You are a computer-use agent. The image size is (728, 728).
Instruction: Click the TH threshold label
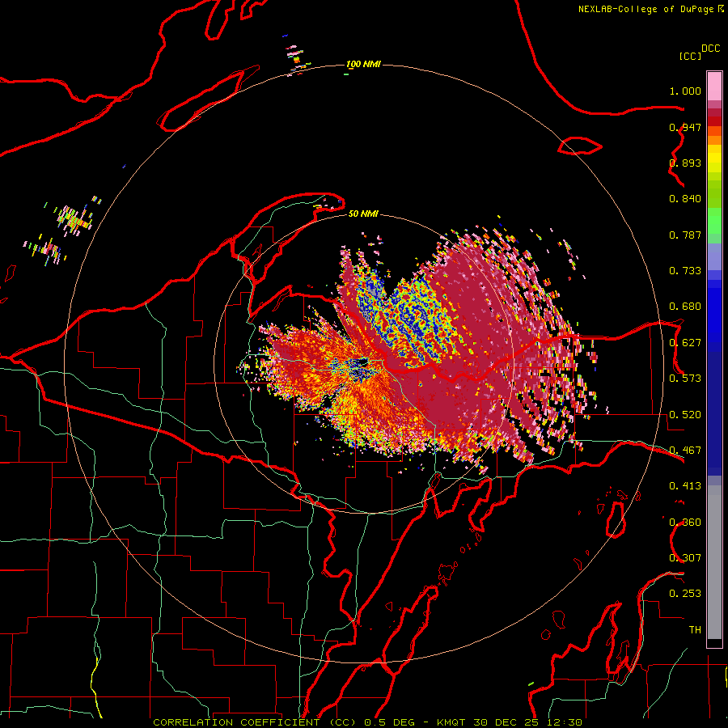pos(695,630)
